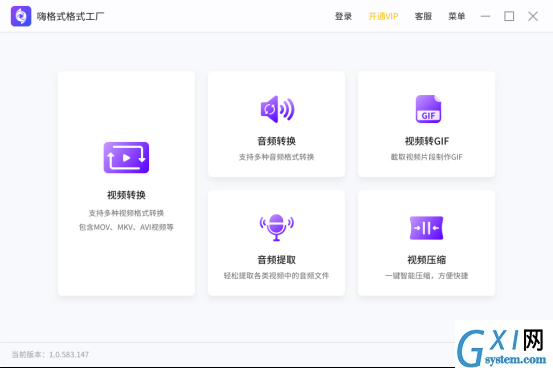
Task: Open the 视频转换 video convert icon
Action: [x=126, y=157]
